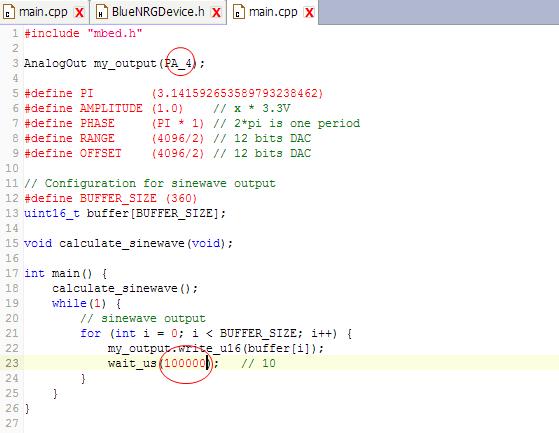The width and height of the screenshot is (559, 433).
Task: Click the closing brace on line 26
Action: [x=27, y=408]
